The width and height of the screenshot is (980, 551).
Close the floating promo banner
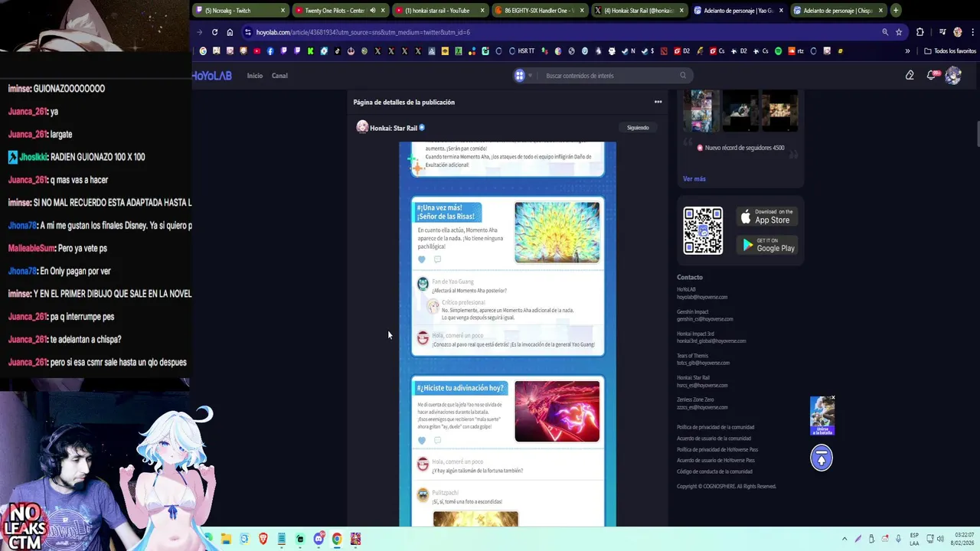coord(832,398)
